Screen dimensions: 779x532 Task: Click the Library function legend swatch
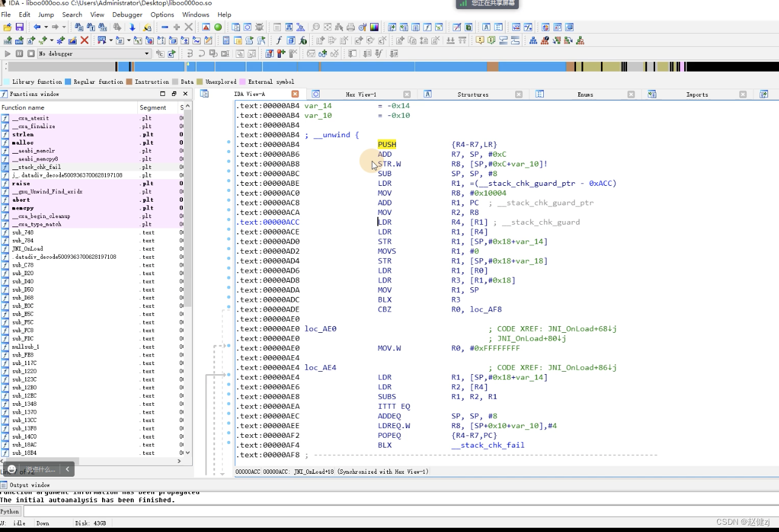click(7, 81)
